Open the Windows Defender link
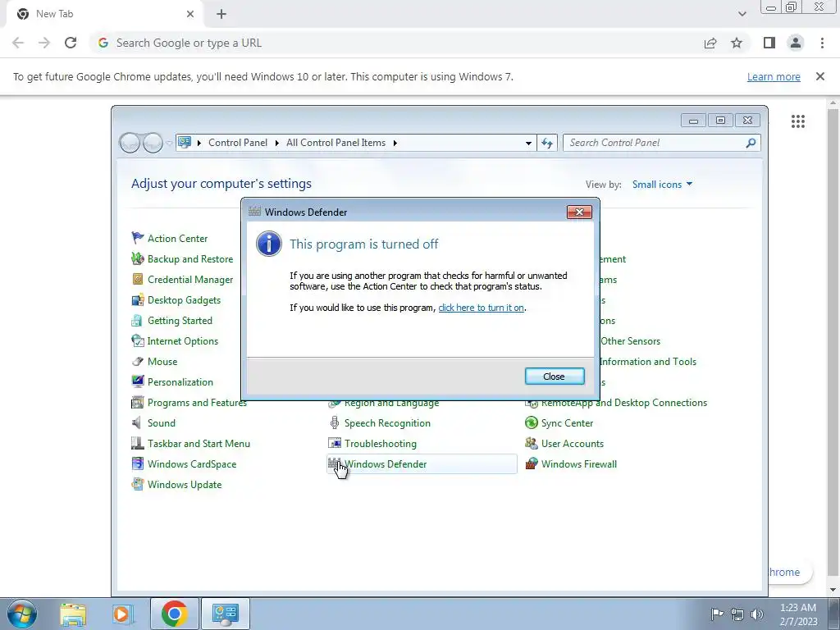This screenshot has width=840, height=630. [x=386, y=464]
